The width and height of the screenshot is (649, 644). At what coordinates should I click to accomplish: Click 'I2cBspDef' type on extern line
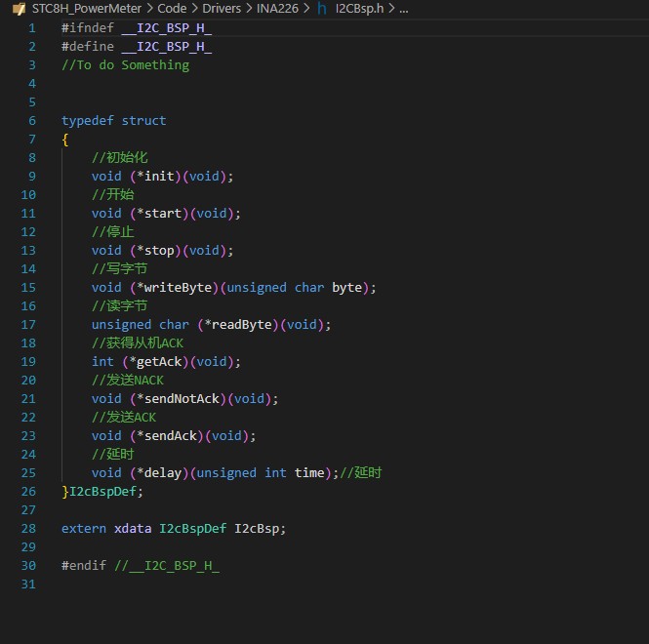pyautogui.click(x=193, y=529)
